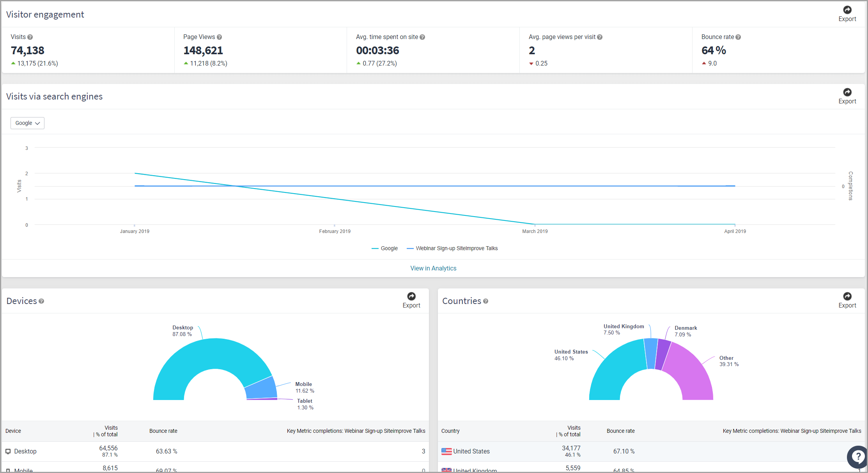Click the Tablet 1.30 % chart label
This screenshot has width=868, height=473.
pyautogui.click(x=305, y=404)
